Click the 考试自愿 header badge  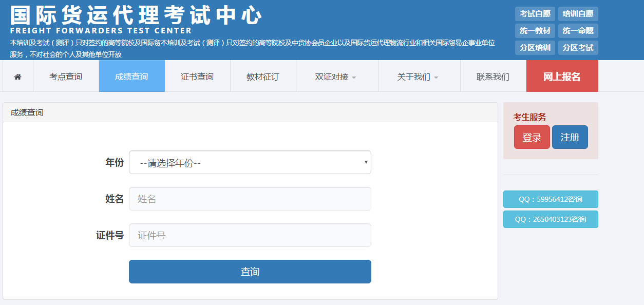point(535,14)
